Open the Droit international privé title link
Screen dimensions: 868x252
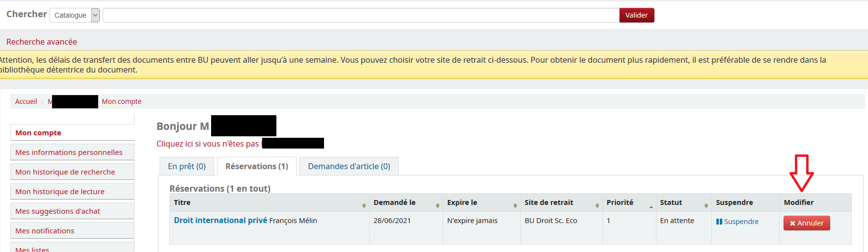[x=220, y=221]
